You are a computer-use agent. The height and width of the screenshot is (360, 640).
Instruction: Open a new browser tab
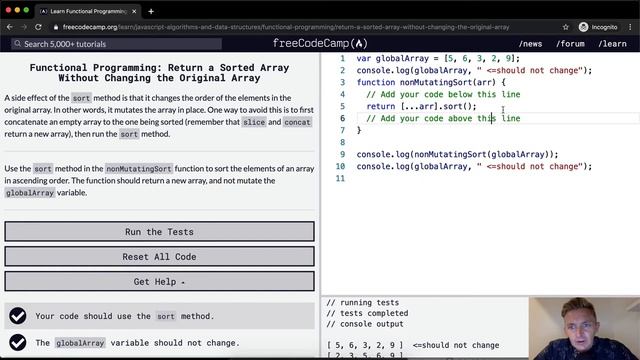(x=151, y=11)
